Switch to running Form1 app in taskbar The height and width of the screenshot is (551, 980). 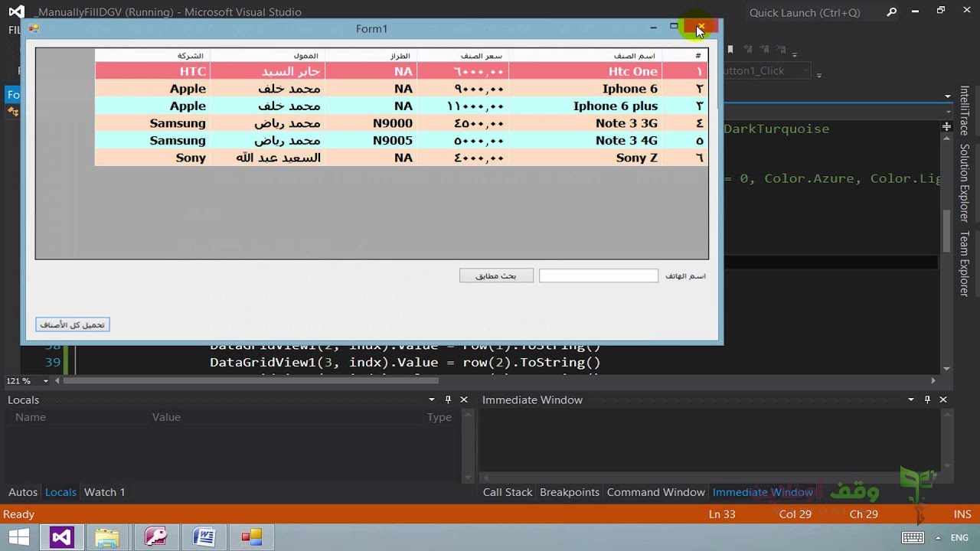[x=251, y=537]
